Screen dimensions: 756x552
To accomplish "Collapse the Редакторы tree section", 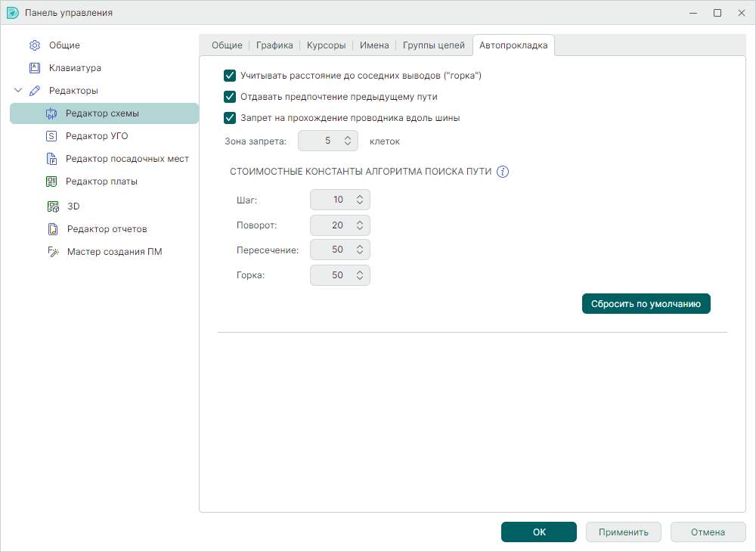I will [x=18, y=91].
